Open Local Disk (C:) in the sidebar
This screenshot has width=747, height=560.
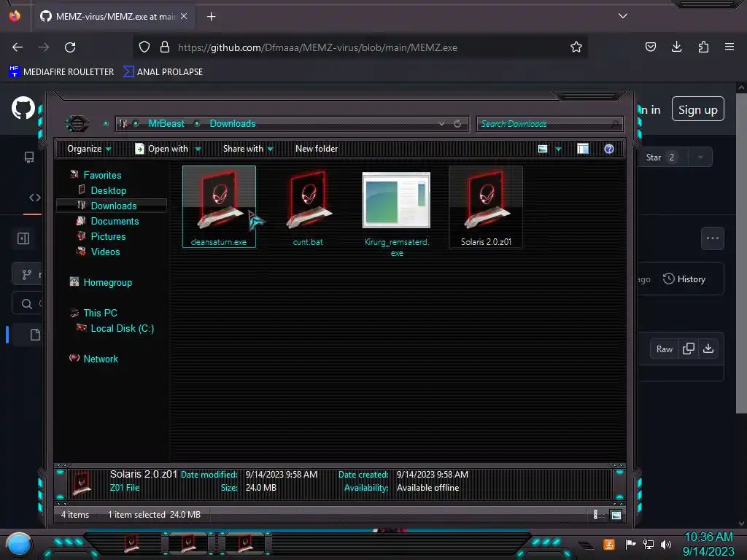[122, 328]
